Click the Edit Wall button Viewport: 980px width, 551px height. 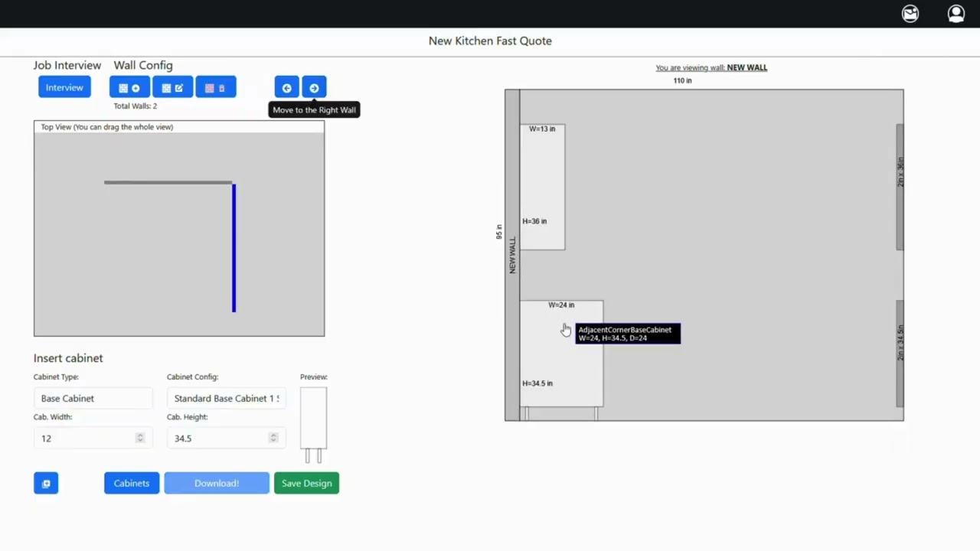click(x=172, y=87)
